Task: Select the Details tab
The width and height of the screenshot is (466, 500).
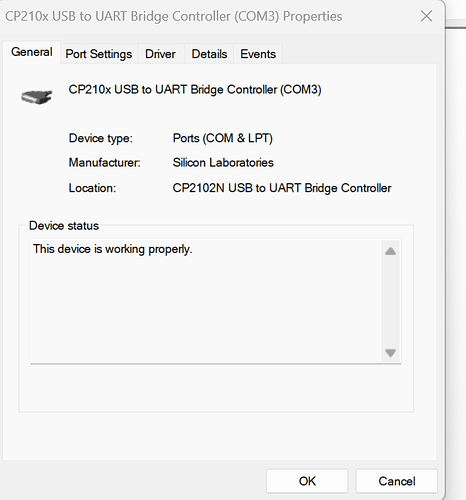Action: (209, 54)
